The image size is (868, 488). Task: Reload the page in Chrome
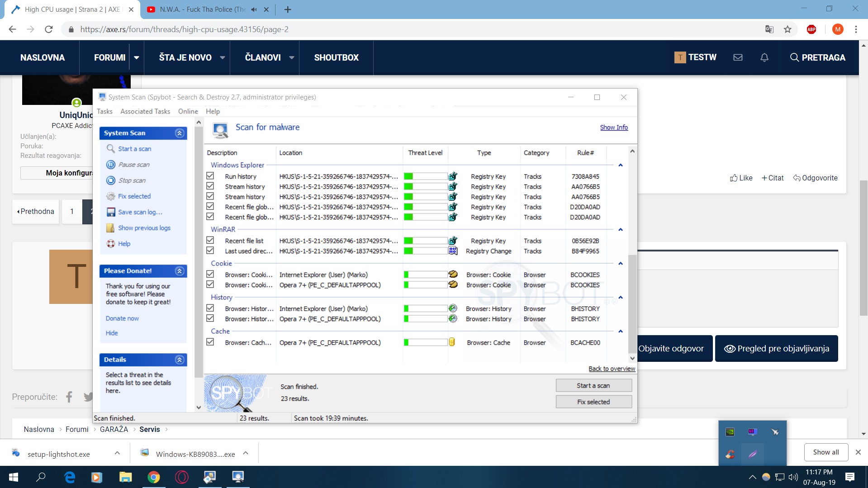coord(48,29)
